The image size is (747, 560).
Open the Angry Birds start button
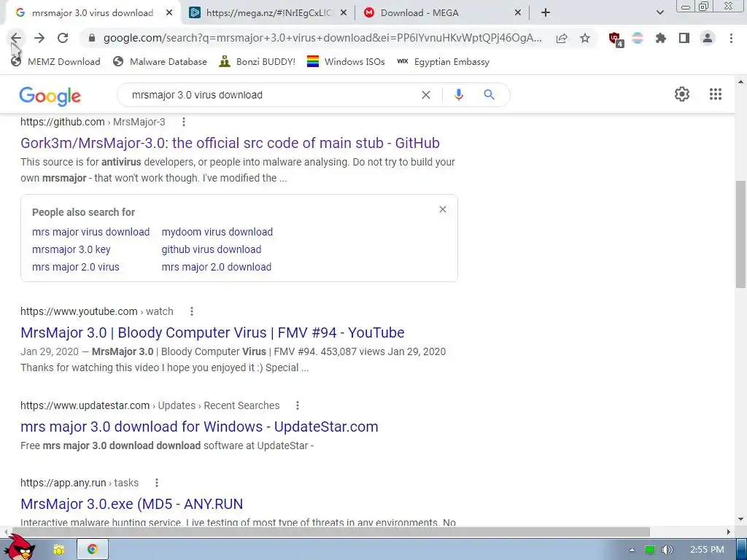[x=19, y=548]
